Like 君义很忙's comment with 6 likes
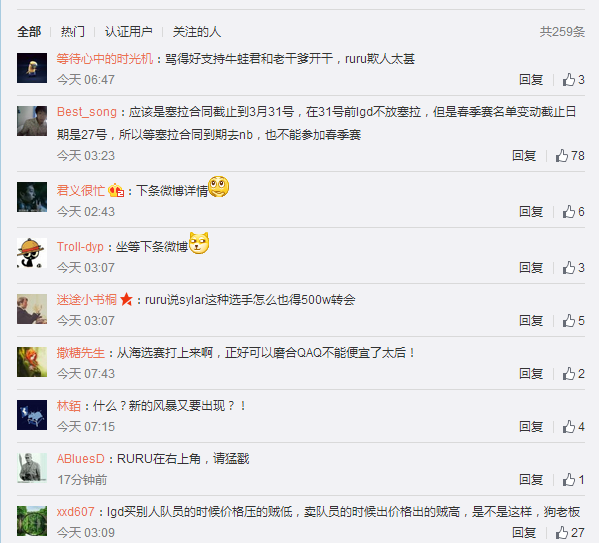Image resolution: width=599 pixels, height=543 pixels. tap(573, 211)
